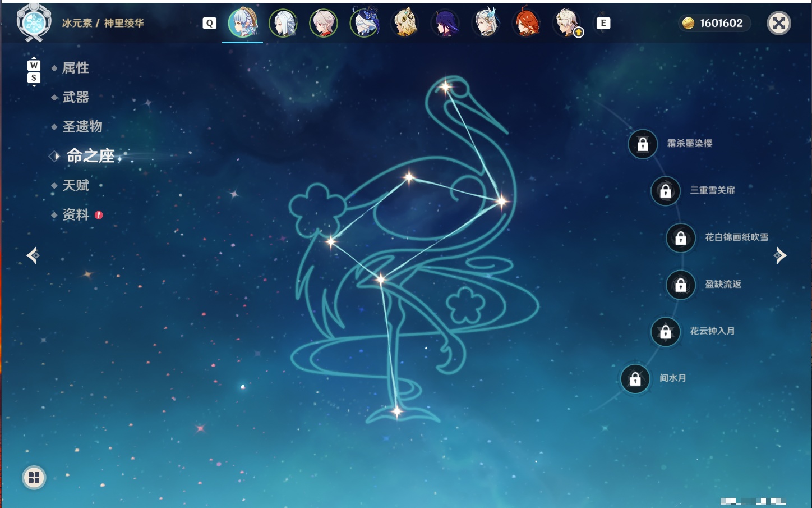The image size is (812, 508).
Task: Switch to Neuvillette's avatar with blue horn
Action: 486,23
